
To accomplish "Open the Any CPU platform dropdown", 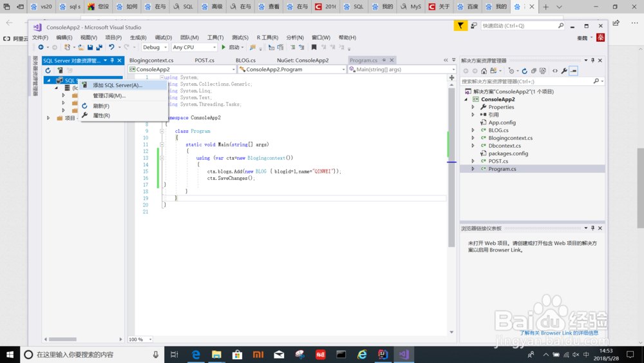I will [x=194, y=47].
